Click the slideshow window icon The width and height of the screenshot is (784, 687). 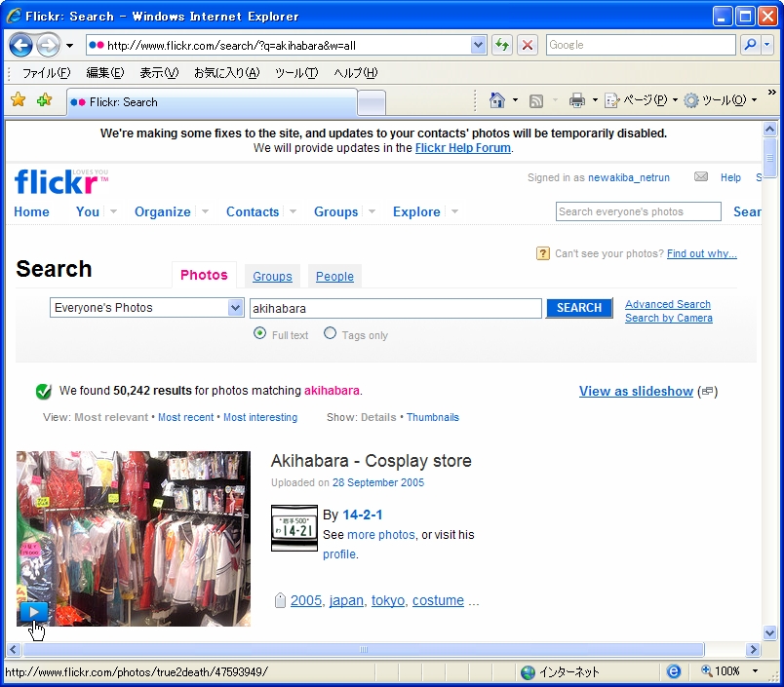pos(707,391)
